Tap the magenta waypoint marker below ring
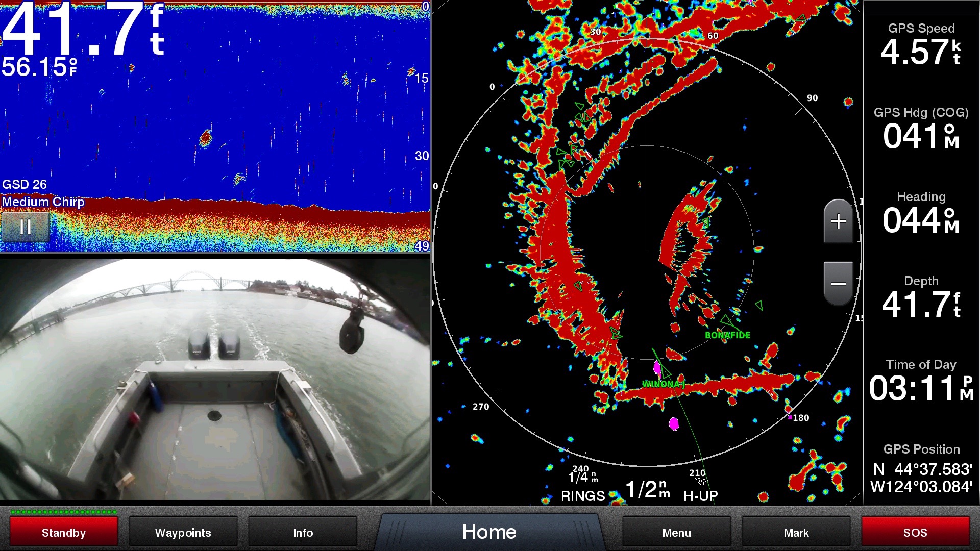The width and height of the screenshot is (980, 551). (674, 423)
